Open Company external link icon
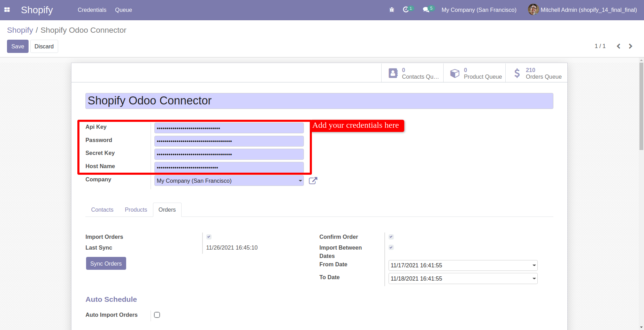644x330 pixels. tap(313, 181)
